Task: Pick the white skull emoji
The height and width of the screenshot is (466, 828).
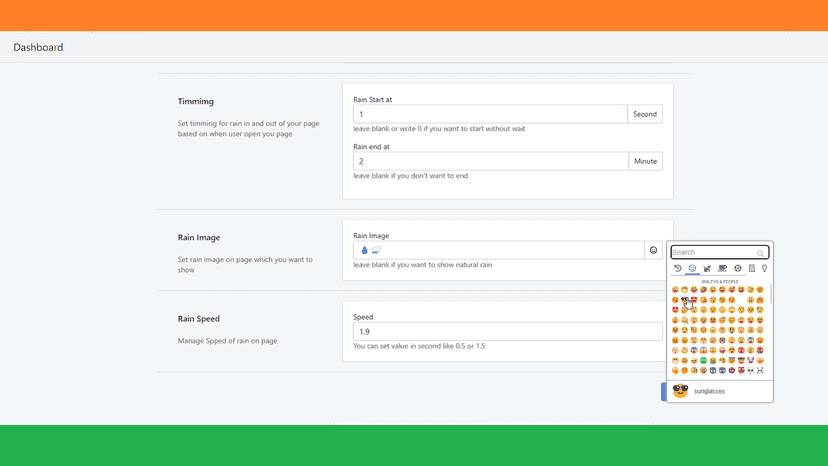Action: tap(750, 370)
